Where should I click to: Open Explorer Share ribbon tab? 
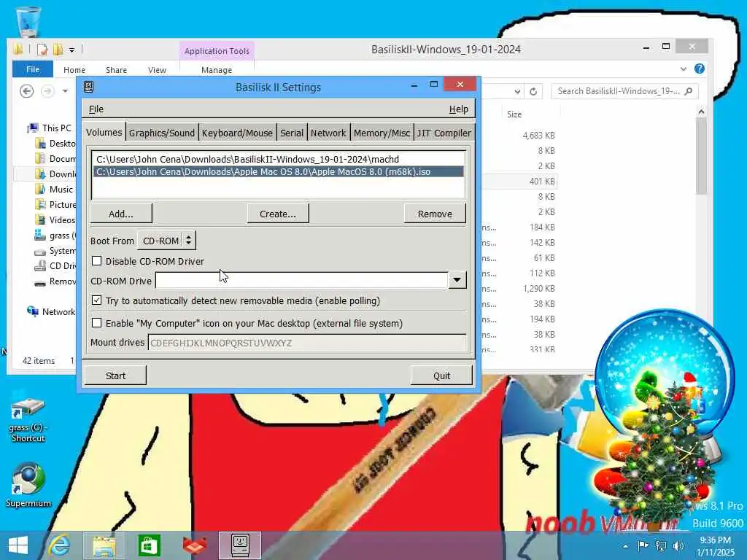(116, 69)
